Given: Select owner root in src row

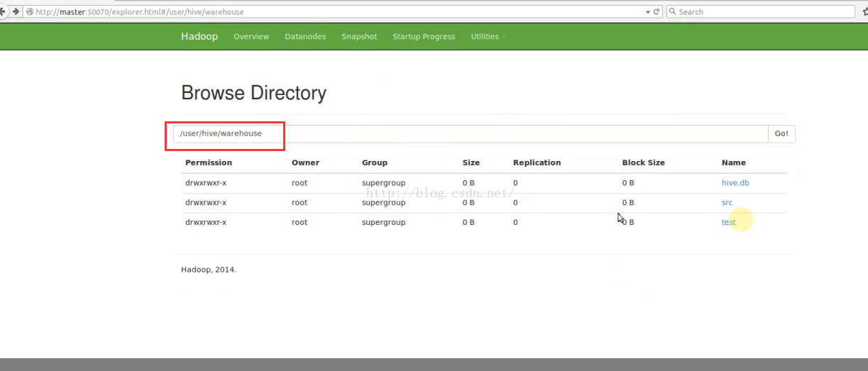Looking at the screenshot, I should 300,202.
